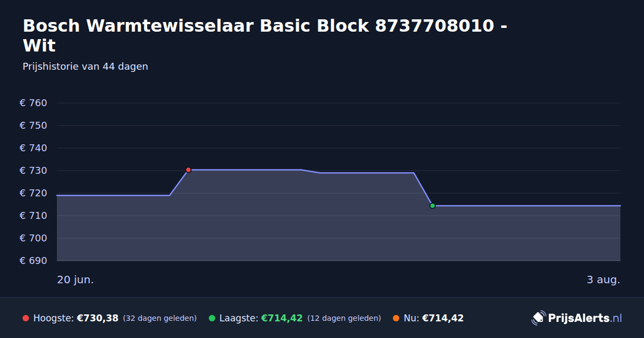The height and width of the screenshot is (338, 644).
Task: Select the highest price €730,38 value
Action: point(98,318)
